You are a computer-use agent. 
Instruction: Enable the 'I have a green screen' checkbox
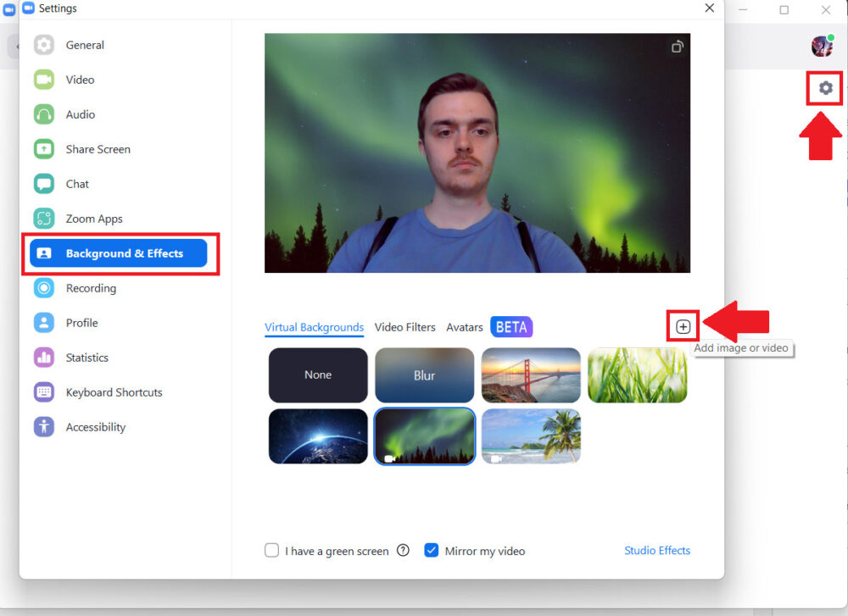[271, 550]
